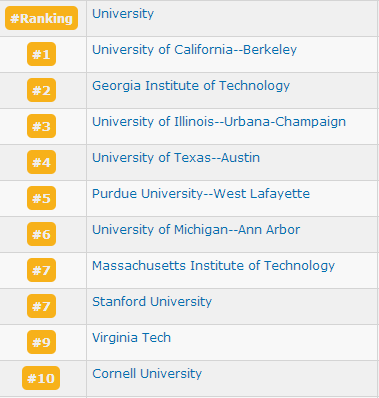This screenshot has width=379, height=398.
Task: Click the #3 ranking badge
Action: tap(41, 126)
